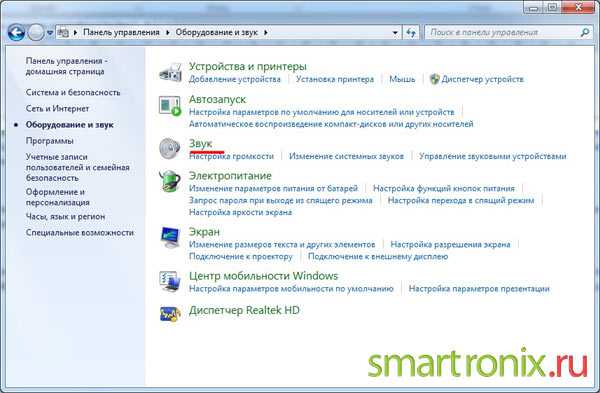The width and height of the screenshot is (600, 393).
Task: Click the Sound speaker icon
Action: (169, 148)
